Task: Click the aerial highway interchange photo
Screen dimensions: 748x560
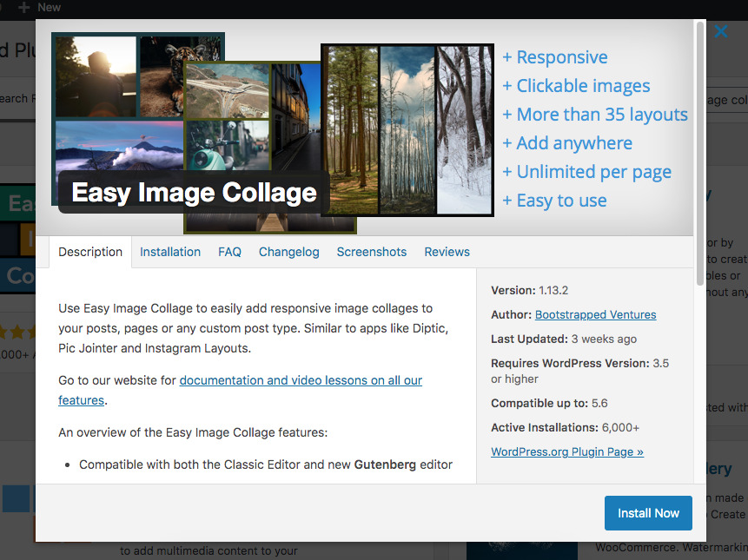Action: coord(226,91)
